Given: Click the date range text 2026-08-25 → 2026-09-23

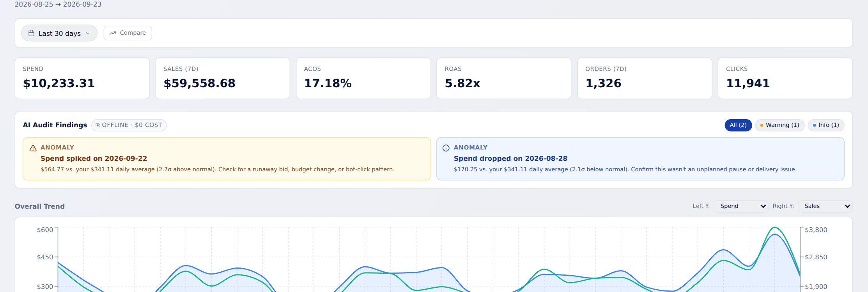Looking at the screenshot, I should pyautogui.click(x=58, y=4).
